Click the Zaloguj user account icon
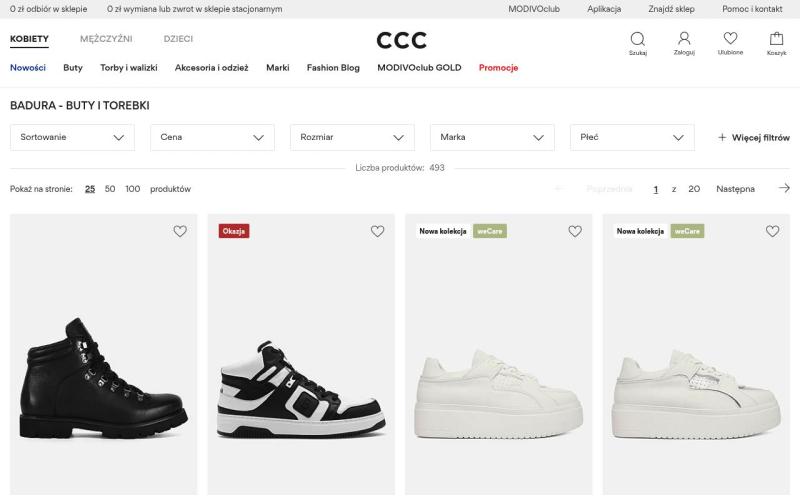Image resolution: width=800 pixels, height=500 pixels. (x=684, y=39)
